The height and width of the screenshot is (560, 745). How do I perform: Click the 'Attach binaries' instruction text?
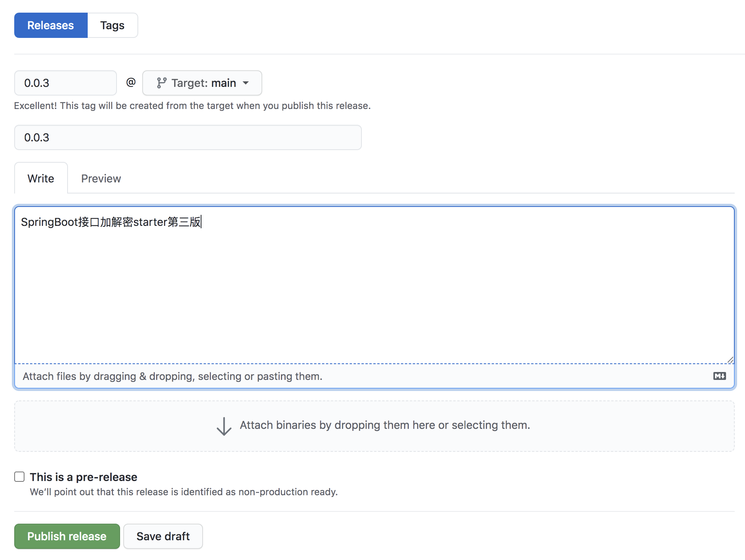384,425
